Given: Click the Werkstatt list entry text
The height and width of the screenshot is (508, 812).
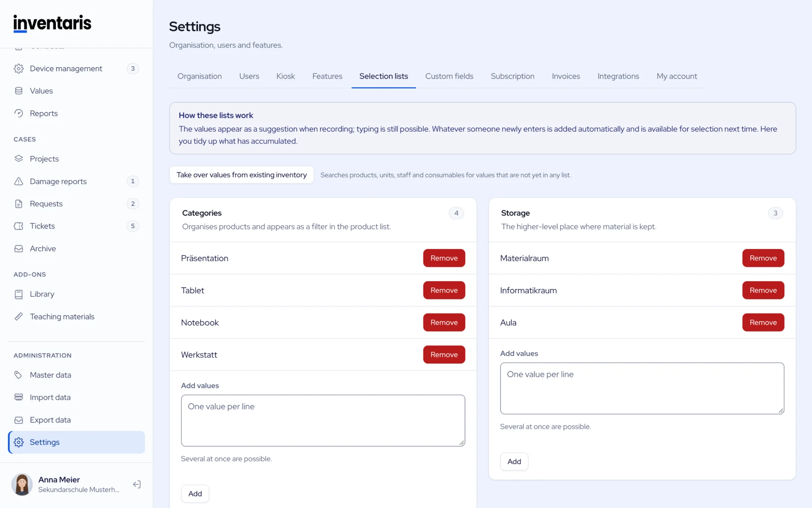Looking at the screenshot, I should pos(199,355).
